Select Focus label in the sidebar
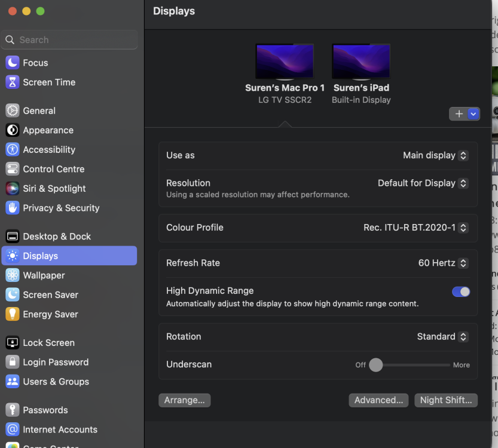Viewport: 498px width, 448px height. (36, 63)
